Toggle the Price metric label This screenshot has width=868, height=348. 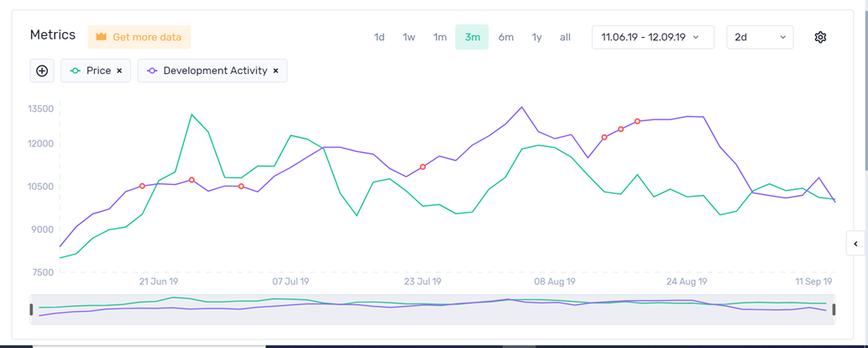[98, 71]
